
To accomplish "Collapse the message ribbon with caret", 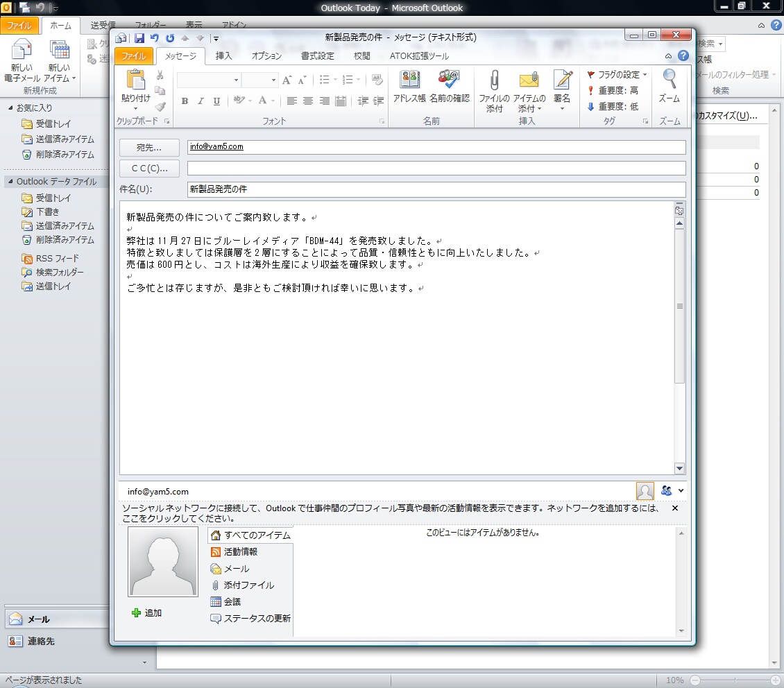I will tap(668, 56).
